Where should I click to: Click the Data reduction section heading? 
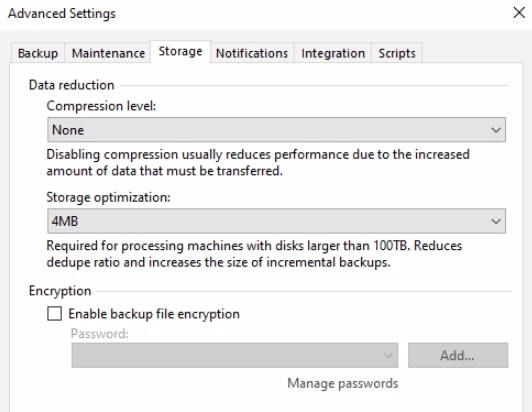[72, 85]
